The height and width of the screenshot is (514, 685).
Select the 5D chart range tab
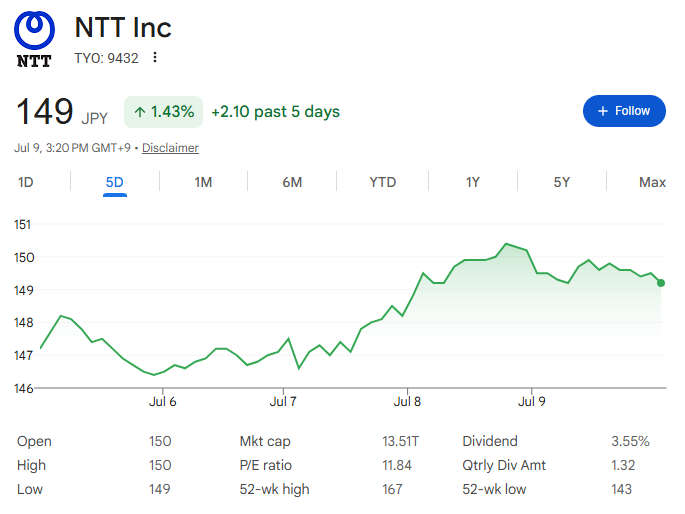[114, 182]
